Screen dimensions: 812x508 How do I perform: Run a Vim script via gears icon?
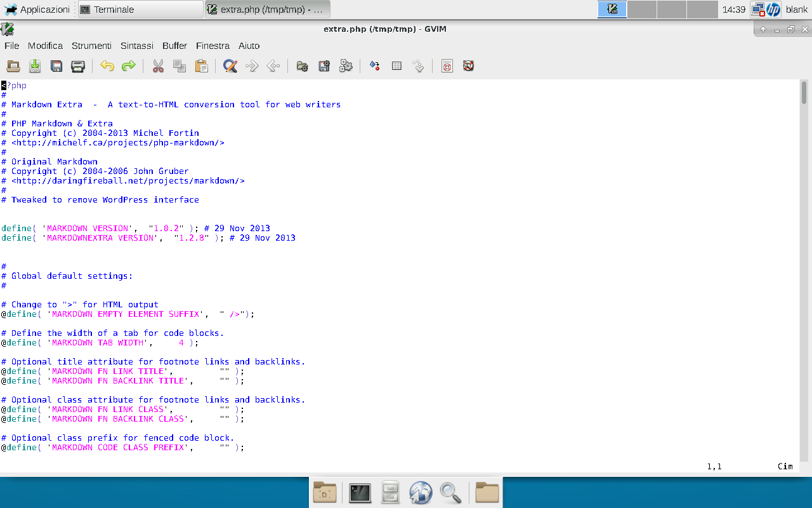(x=346, y=66)
